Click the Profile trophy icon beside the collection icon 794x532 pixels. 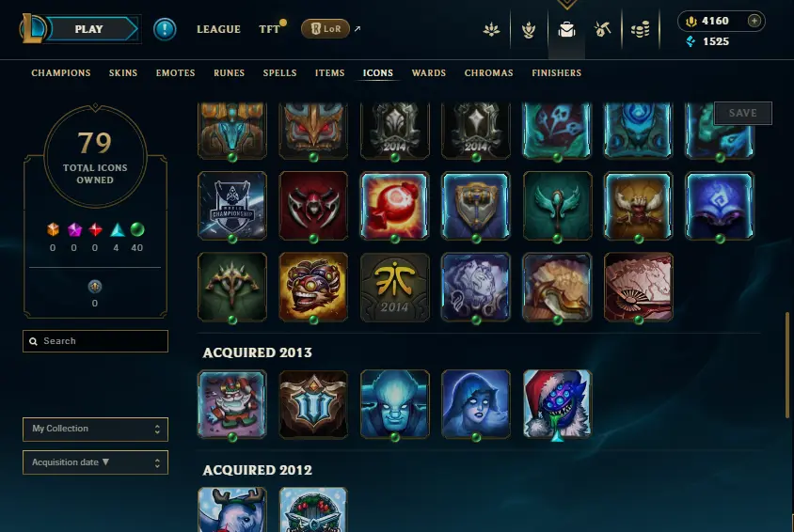click(x=529, y=30)
